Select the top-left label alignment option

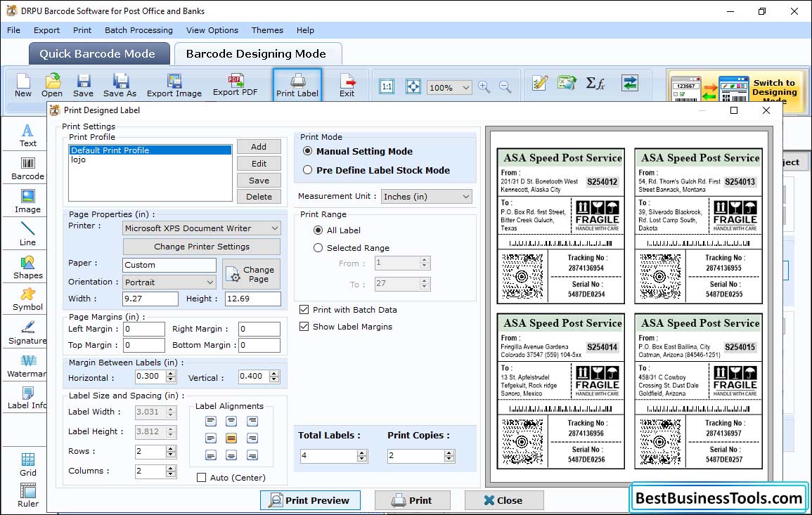coord(210,422)
